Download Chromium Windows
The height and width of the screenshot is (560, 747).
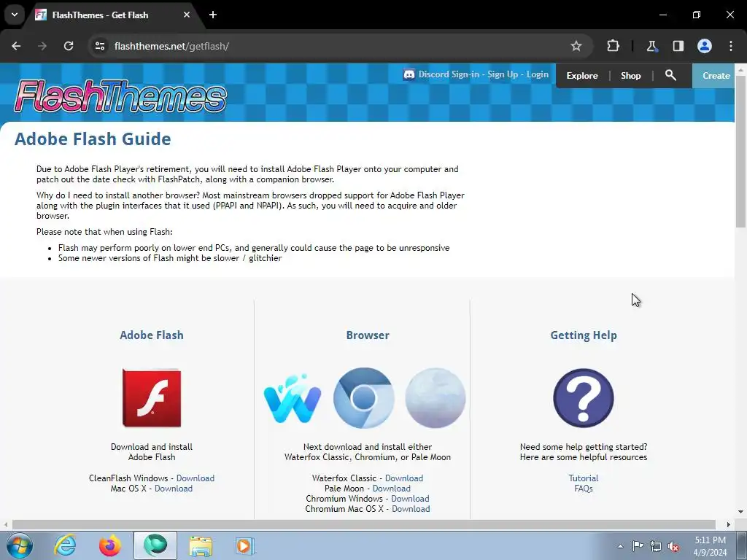tap(410, 499)
